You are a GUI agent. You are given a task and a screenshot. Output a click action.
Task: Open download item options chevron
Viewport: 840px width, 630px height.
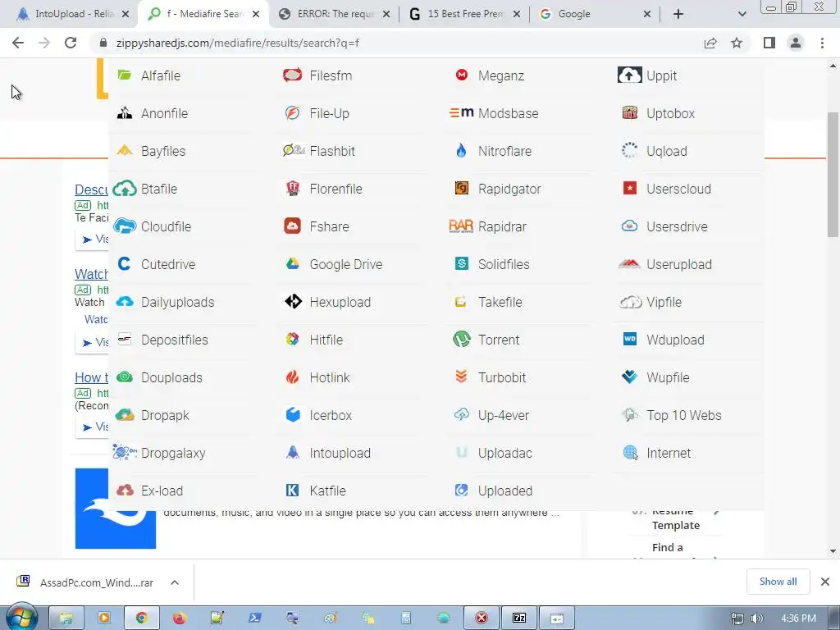click(175, 582)
